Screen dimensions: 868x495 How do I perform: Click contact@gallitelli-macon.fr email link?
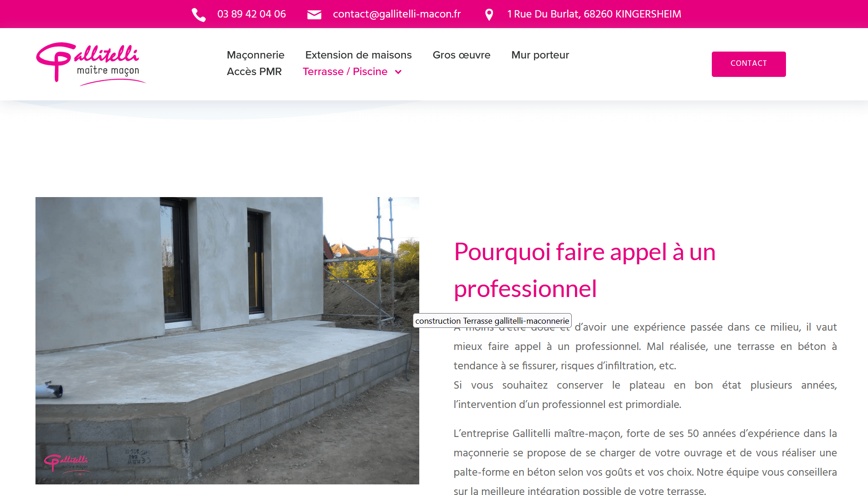(397, 14)
